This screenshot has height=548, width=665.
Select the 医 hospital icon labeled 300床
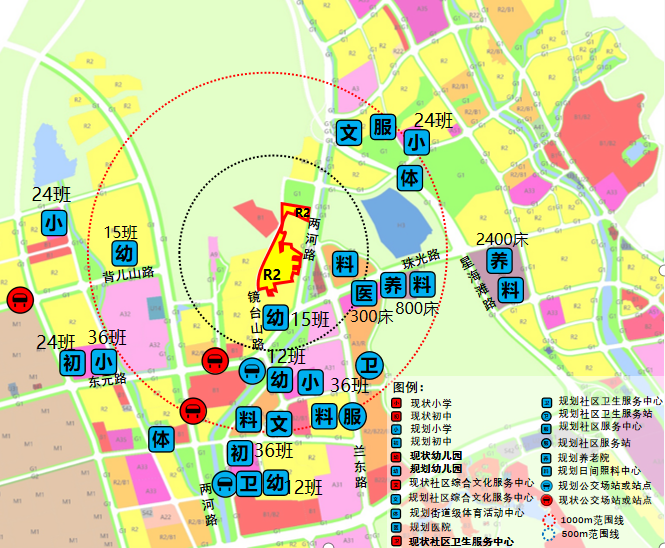(x=365, y=294)
